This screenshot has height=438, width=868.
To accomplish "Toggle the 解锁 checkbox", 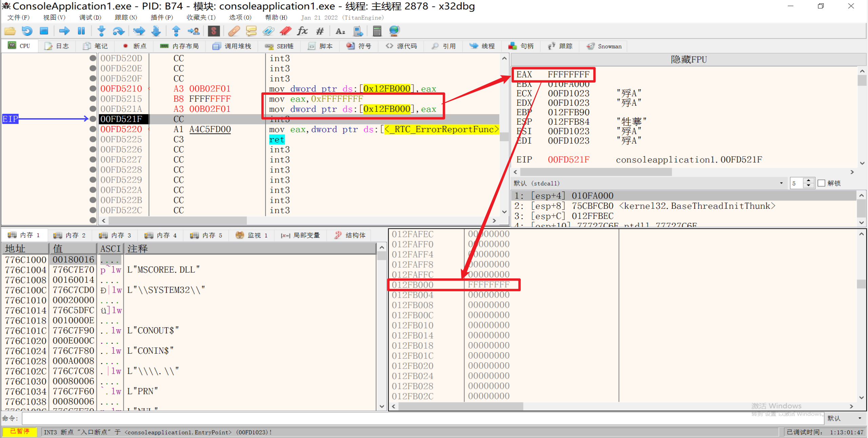I will tap(821, 183).
